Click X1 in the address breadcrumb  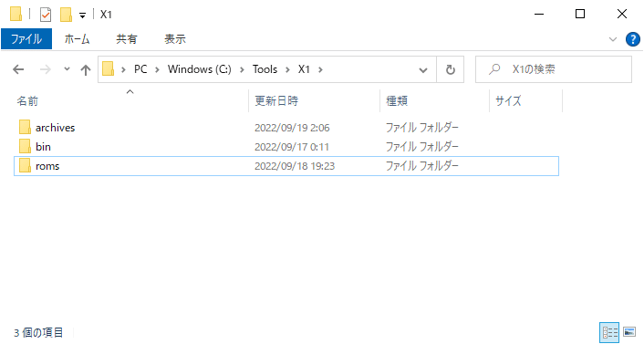coord(304,69)
